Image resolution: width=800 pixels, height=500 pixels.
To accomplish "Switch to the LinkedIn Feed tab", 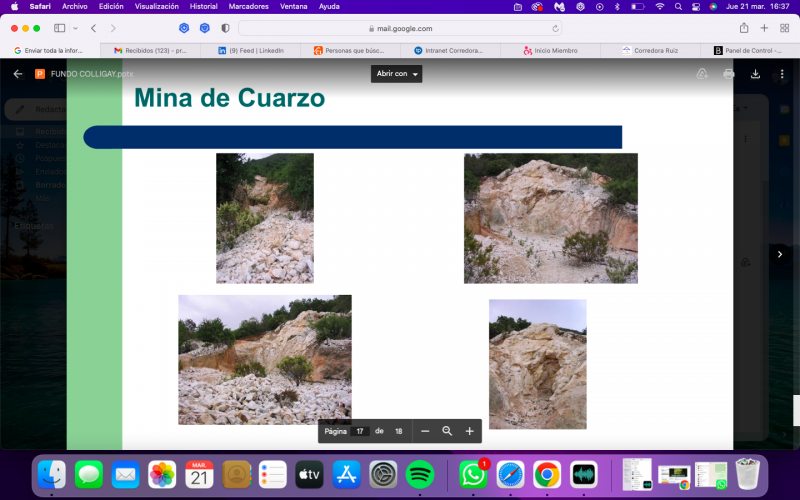I will (x=251, y=51).
